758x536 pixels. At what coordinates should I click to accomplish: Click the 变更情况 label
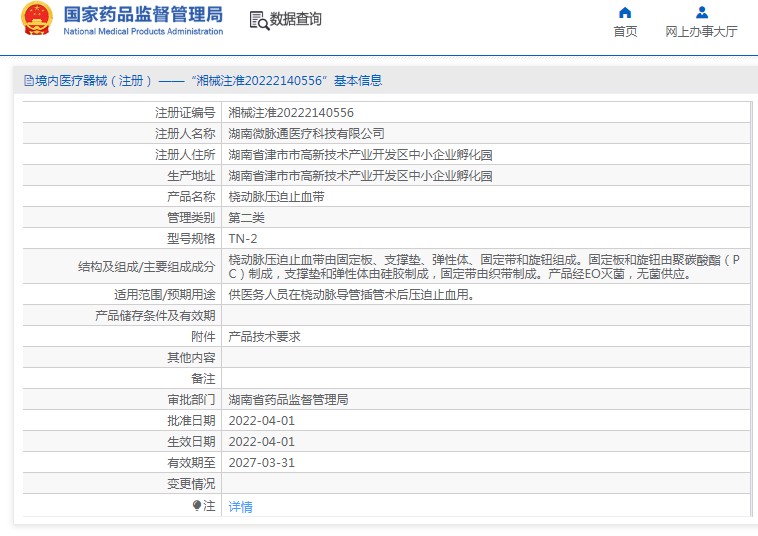pyautogui.click(x=191, y=484)
